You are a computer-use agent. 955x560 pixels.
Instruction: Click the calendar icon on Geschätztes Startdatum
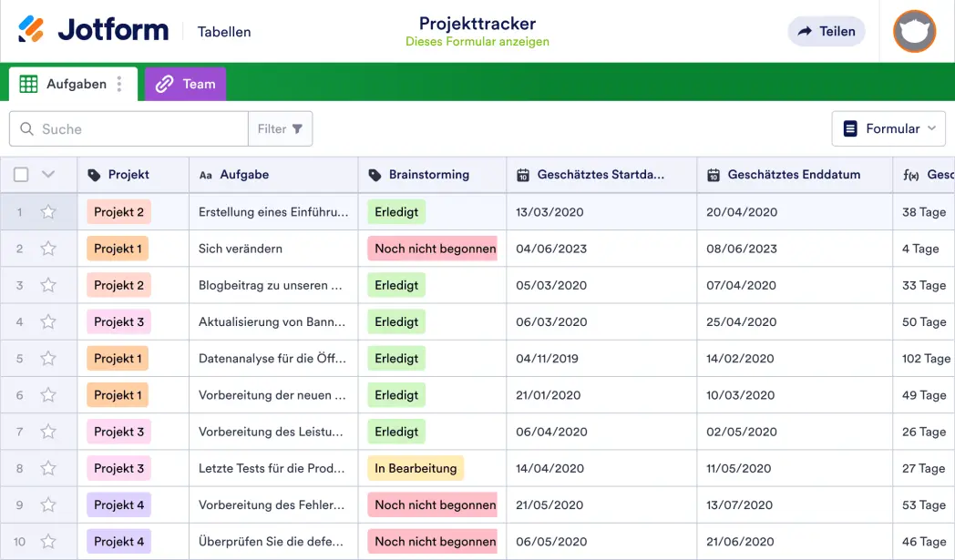coord(524,175)
